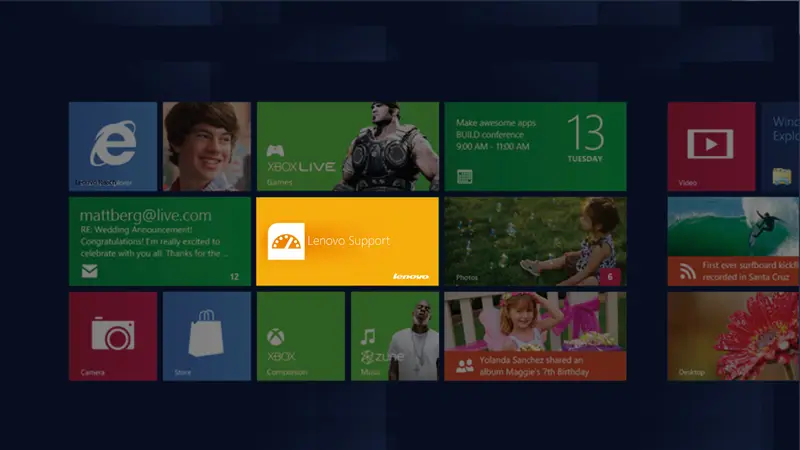The width and height of the screenshot is (800, 450).
Task: Open the Photos tile with girl
Action: pyautogui.click(x=535, y=241)
